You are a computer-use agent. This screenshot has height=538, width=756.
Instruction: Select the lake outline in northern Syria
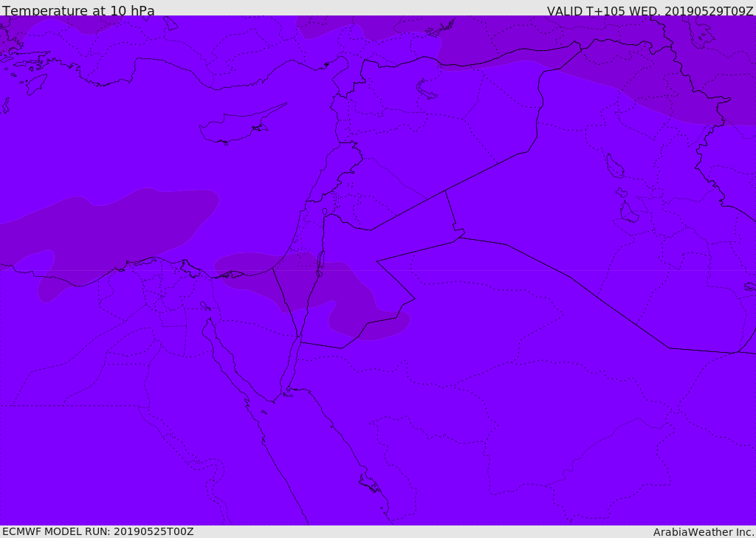coord(427,90)
